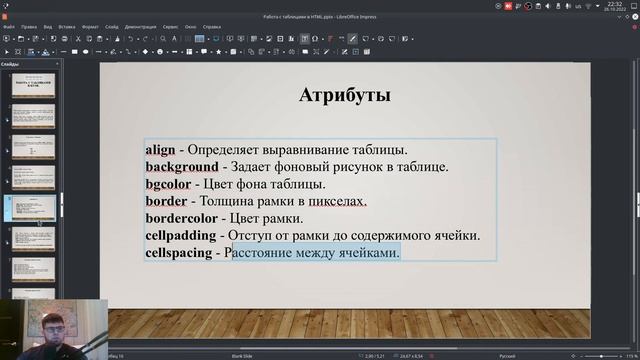Click the Атрибуты slide title
The height and width of the screenshot is (360, 640).
tap(345, 95)
